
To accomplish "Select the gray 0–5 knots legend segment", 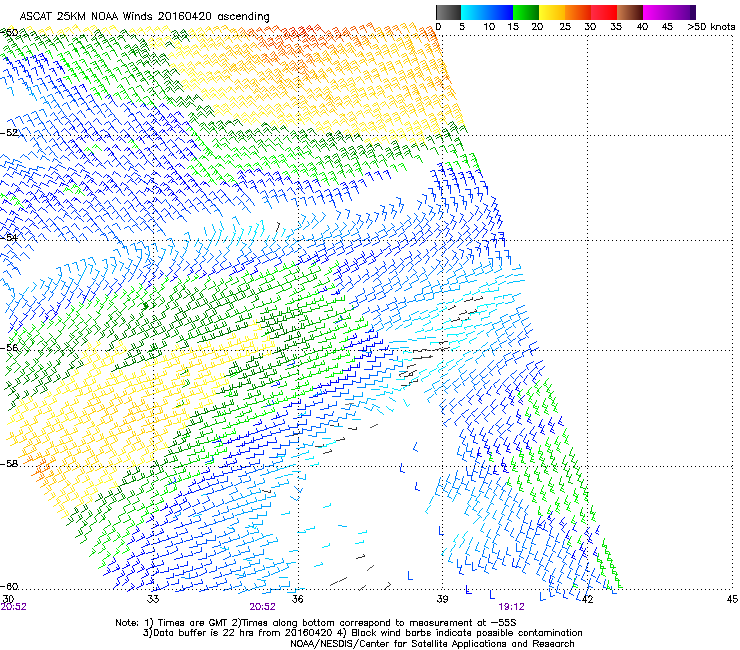I will [448, 12].
